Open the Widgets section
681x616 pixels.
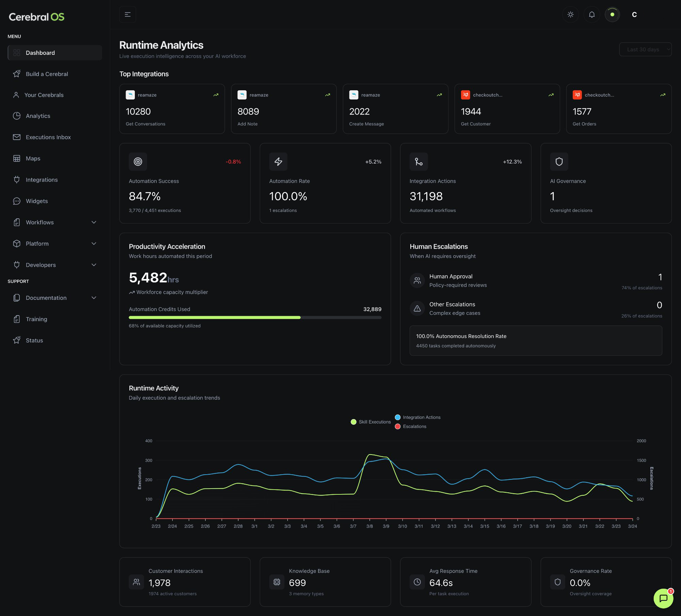[x=36, y=201]
